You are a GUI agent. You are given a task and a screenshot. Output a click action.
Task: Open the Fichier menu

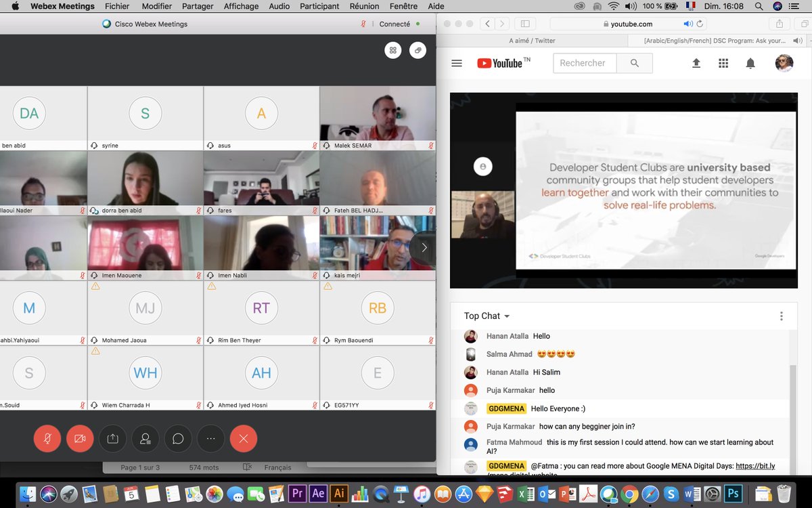tap(117, 6)
